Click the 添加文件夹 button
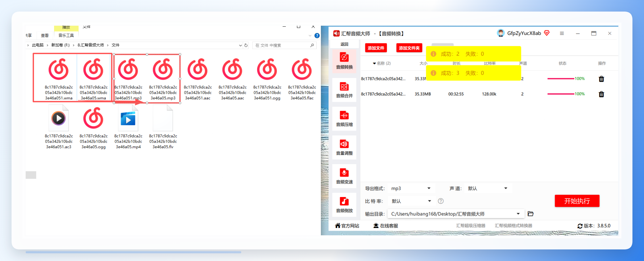 click(x=409, y=48)
